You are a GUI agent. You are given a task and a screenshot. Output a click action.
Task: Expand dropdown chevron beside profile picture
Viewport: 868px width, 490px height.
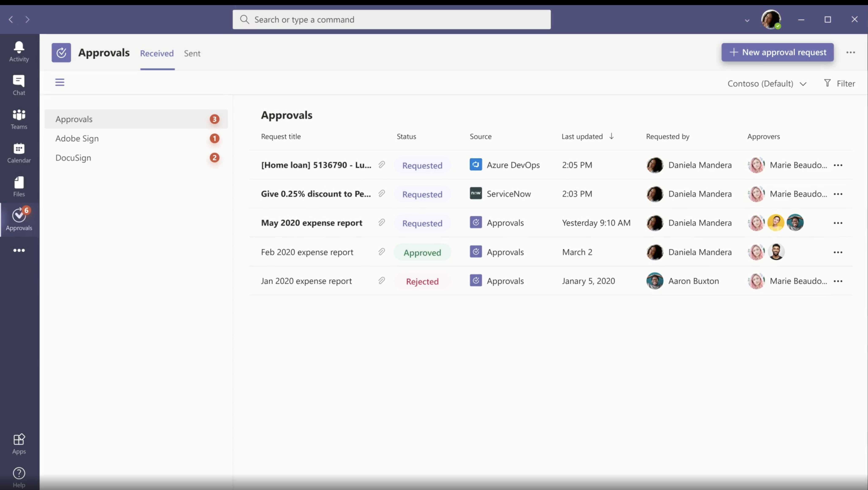point(747,20)
